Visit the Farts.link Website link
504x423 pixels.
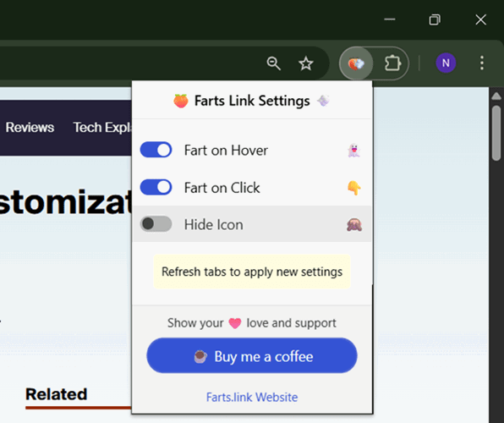click(252, 398)
